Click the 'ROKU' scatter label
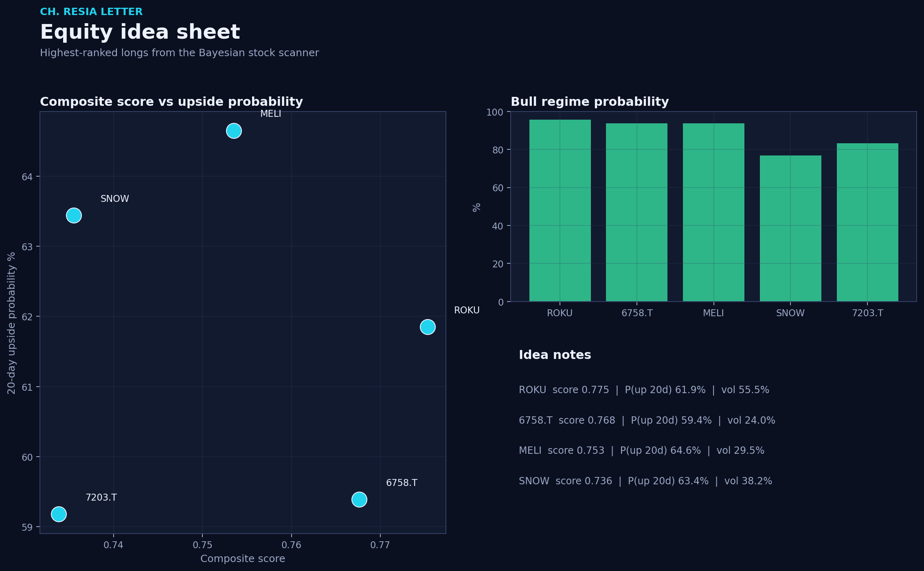Image resolution: width=924 pixels, height=571 pixels. click(467, 311)
